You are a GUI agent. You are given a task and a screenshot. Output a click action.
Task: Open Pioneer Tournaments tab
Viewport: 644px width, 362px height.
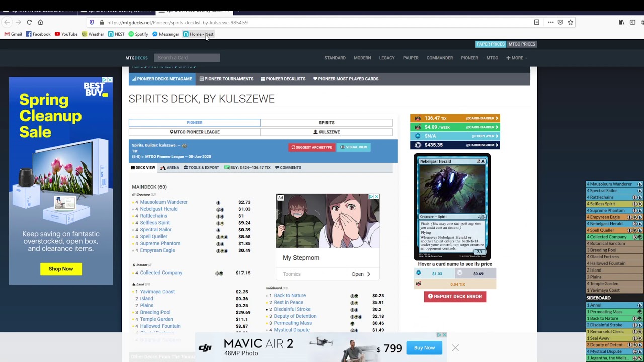(225, 79)
